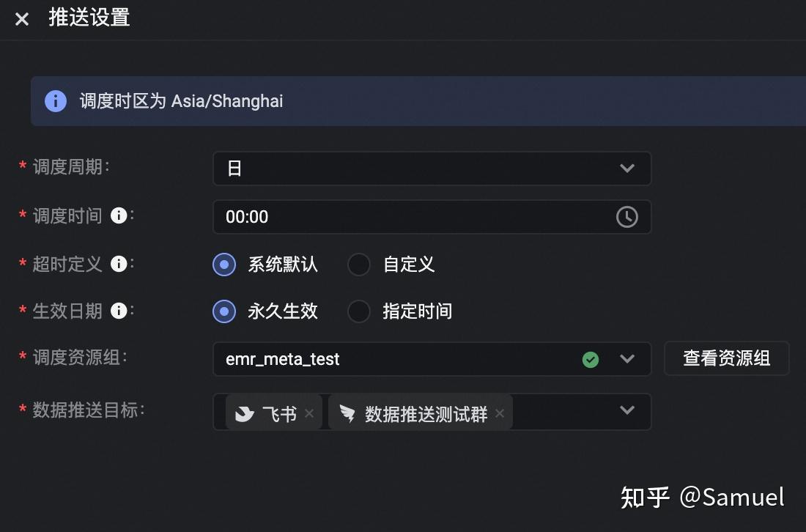The image size is (806, 532).
Task: Select 永久生效 effective date option
Action: tap(224, 311)
